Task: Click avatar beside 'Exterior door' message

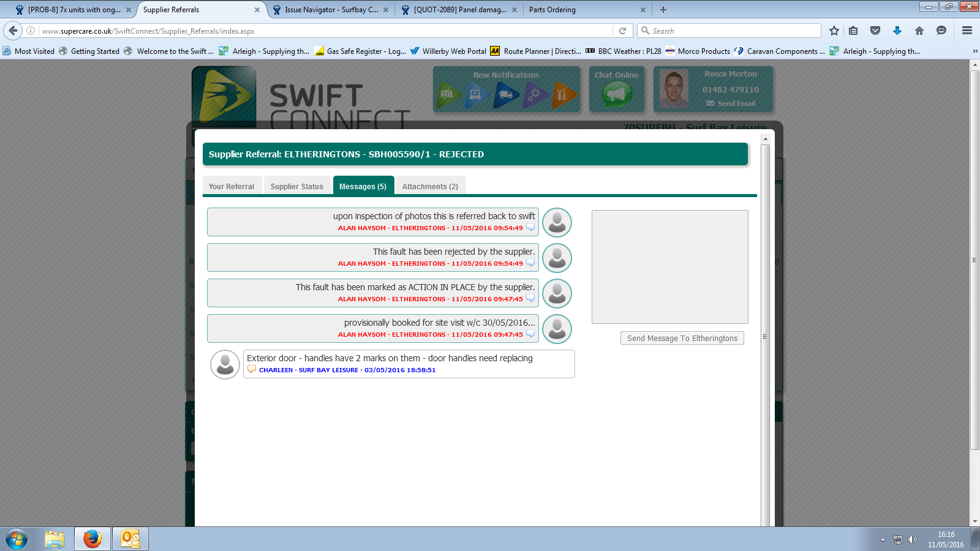Action: pos(225,364)
